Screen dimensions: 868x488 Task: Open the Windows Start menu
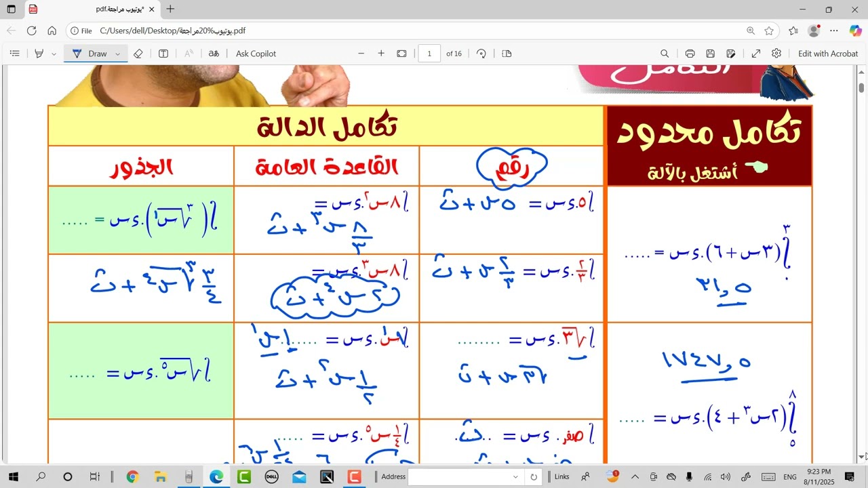(x=13, y=476)
